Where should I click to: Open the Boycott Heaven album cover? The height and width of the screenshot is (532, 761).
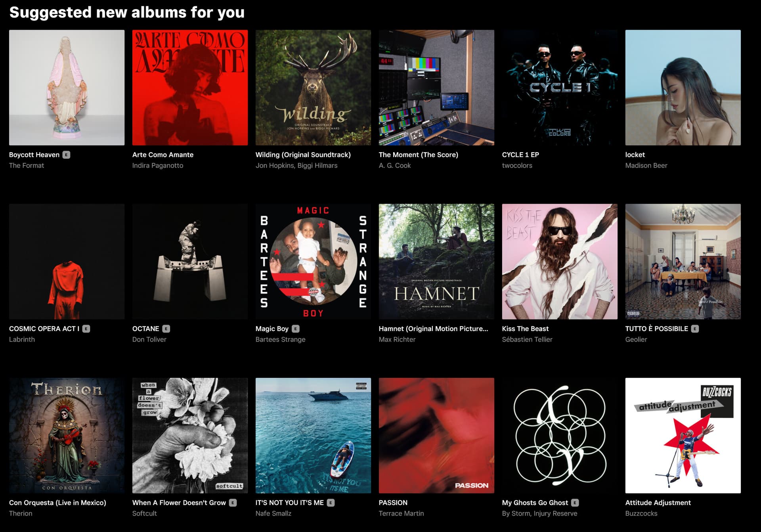pyautogui.click(x=67, y=88)
